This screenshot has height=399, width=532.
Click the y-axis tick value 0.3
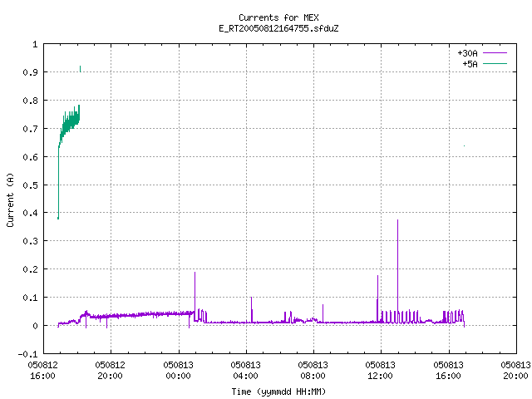pyautogui.click(x=30, y=241)
